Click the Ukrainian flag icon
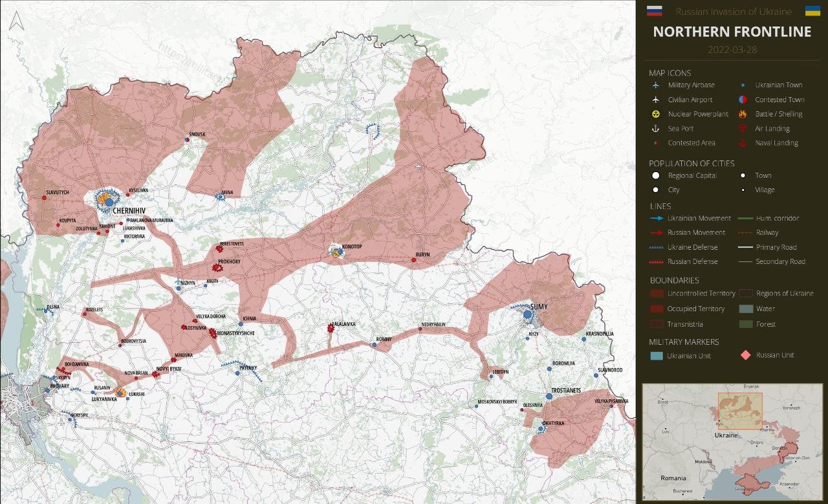Screen dimensions: 828x504 coord(812,11)
